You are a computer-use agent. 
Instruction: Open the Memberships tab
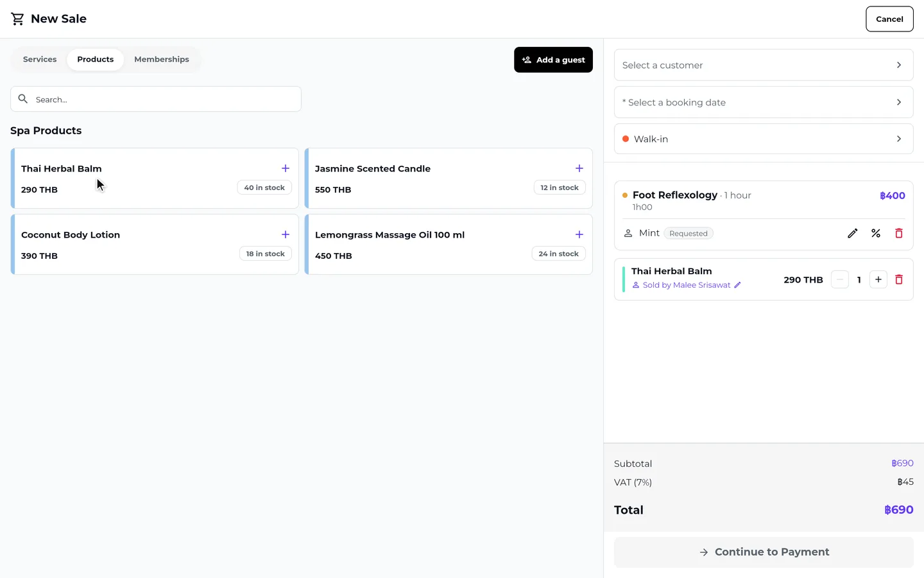162,59
